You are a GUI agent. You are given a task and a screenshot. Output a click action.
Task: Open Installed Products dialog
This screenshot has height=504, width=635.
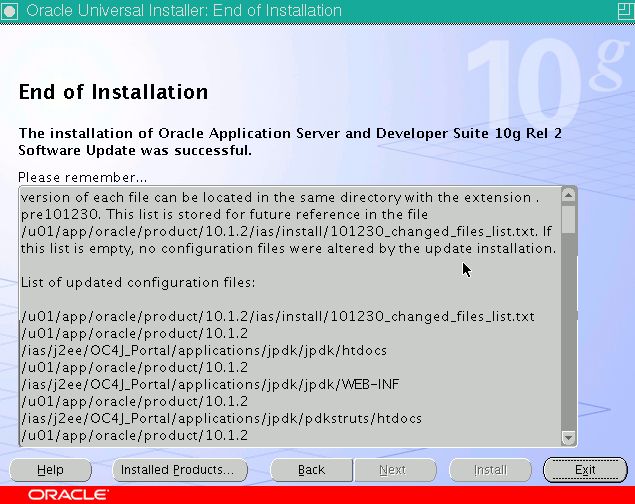click(x=180, y=470)
